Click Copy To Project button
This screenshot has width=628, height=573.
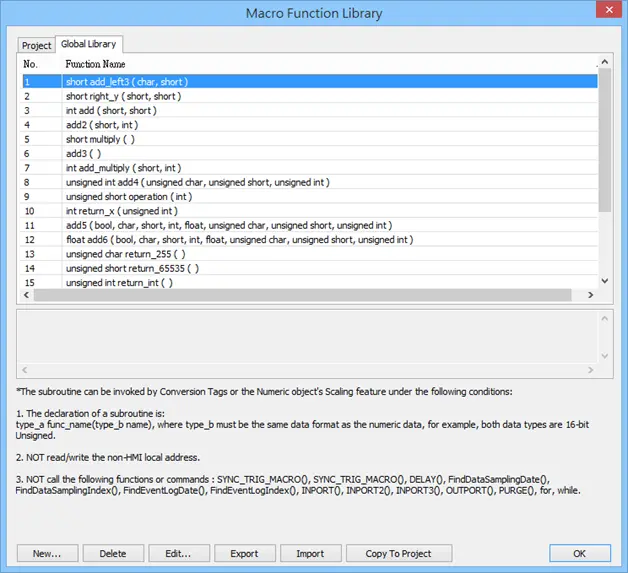[x=399, y=553]
